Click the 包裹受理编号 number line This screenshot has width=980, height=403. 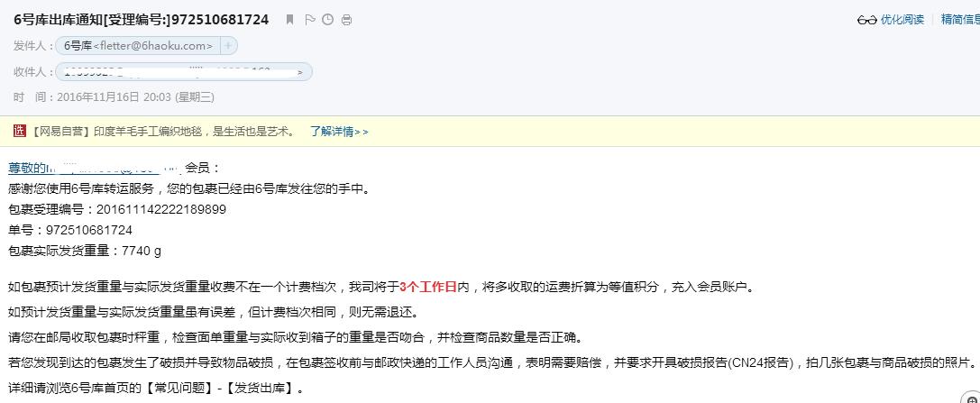117,209
